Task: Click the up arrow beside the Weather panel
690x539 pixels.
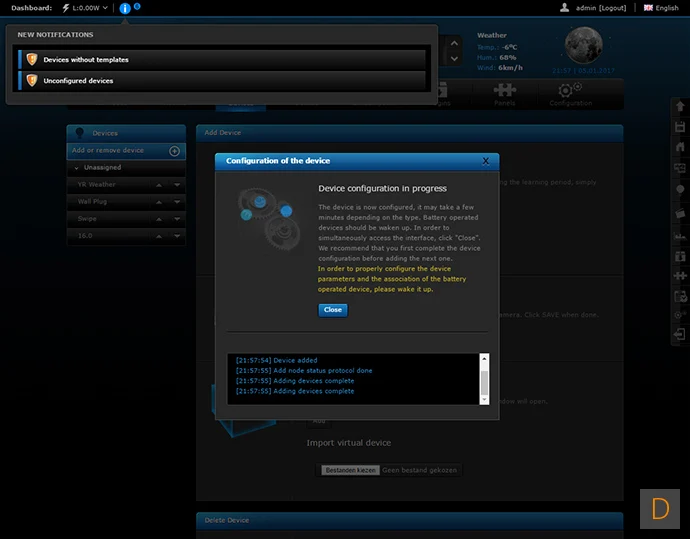Action: (454, 44)
